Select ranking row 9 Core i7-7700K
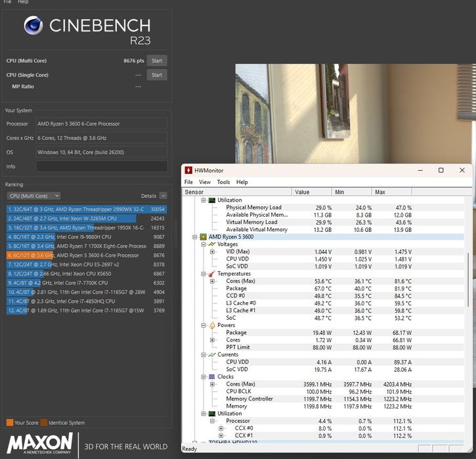 pyautogui.click(x=87, y=283)
